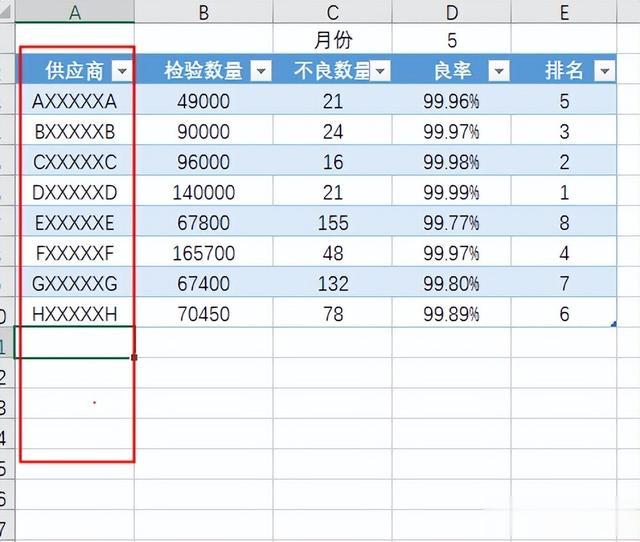
Task: Open the 排名 filter dropdown
Action: tap(604, 71)
